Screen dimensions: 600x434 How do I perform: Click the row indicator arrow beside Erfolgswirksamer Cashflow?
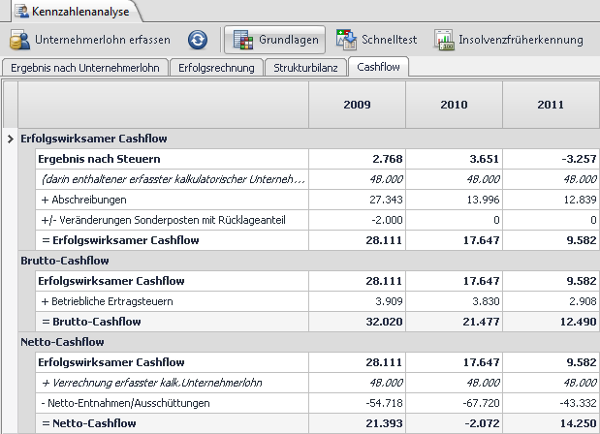click(x=10, y=139)
